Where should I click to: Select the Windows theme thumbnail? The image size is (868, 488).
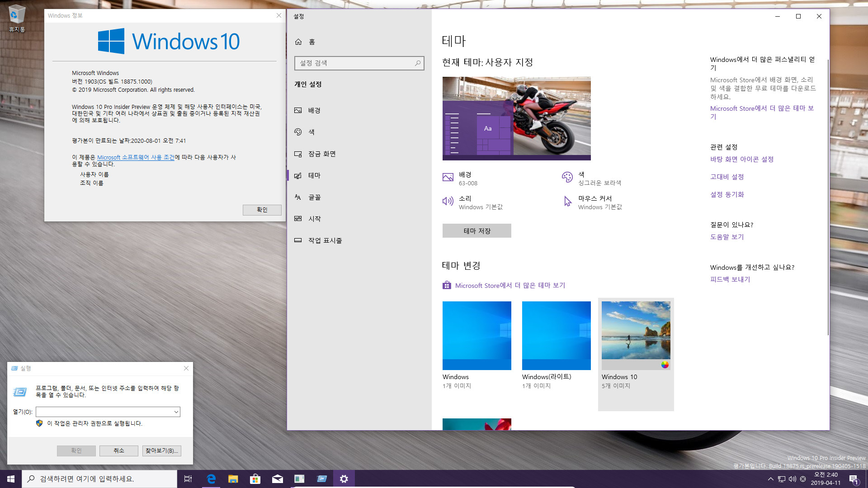coord(476,335)
